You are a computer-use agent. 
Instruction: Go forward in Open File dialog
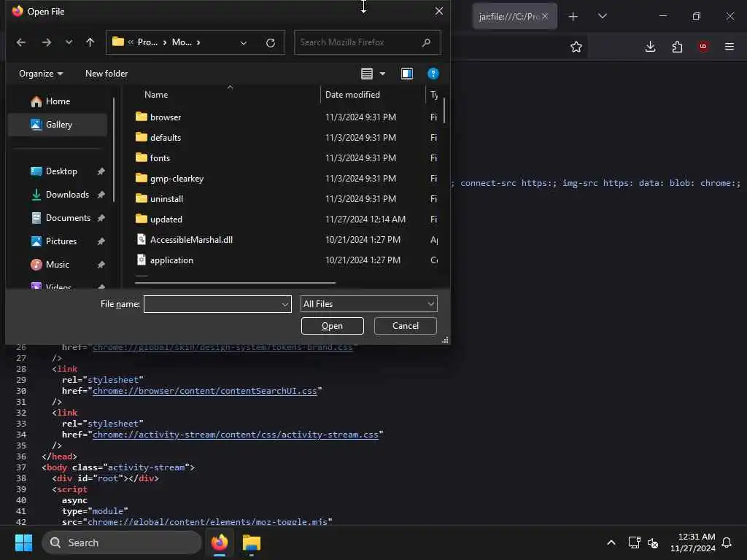coord(46,42)
